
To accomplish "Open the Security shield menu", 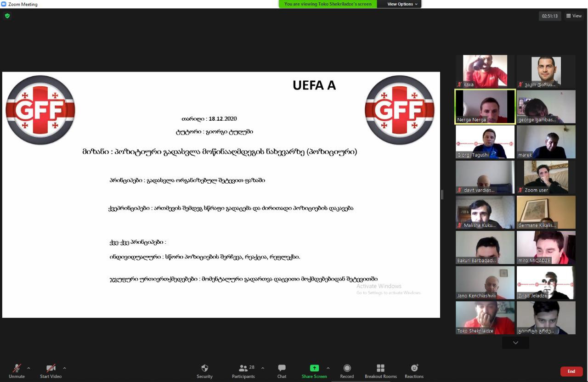I will pos(204,371).
